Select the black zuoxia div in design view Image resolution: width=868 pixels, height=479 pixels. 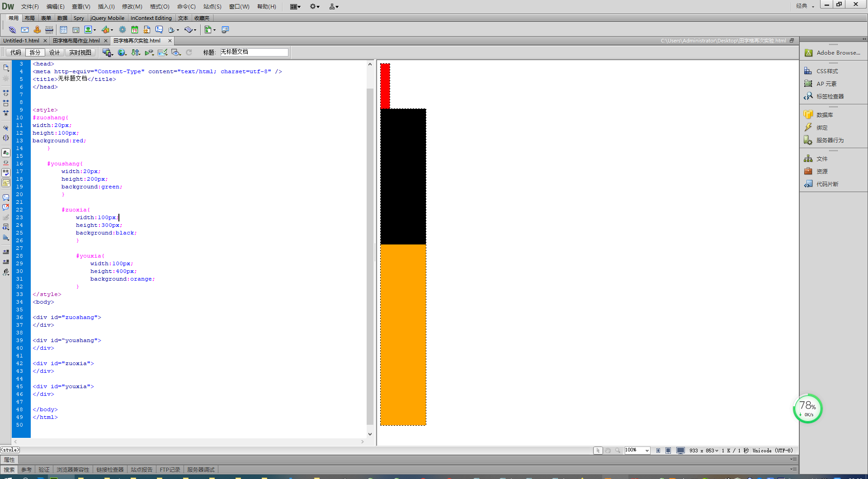pos(403,177)
